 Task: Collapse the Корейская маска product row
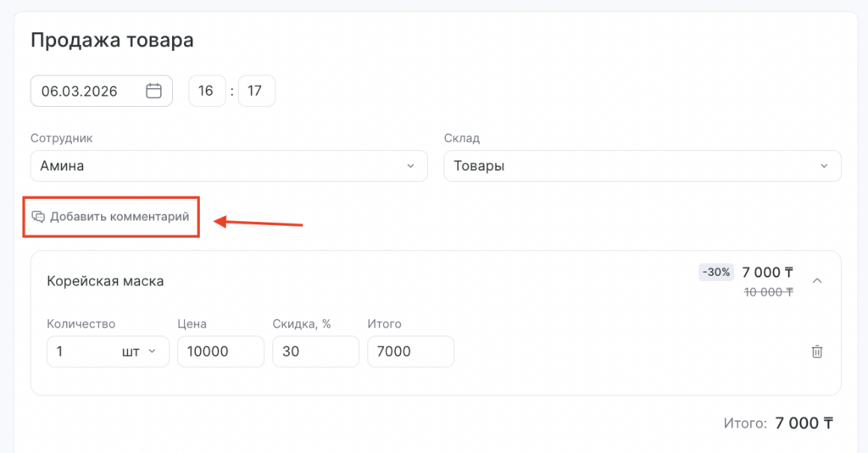[x=817, y=280]
